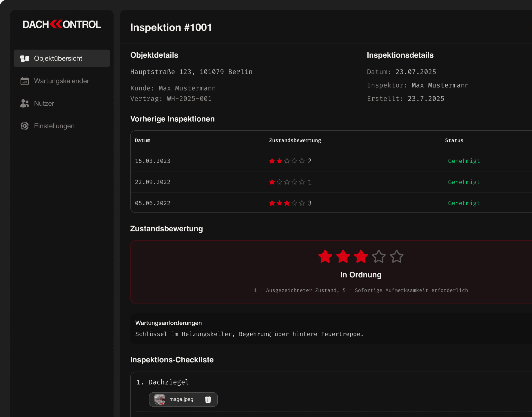The width and height of the screenshot is (532, 417).
Task: Click the Nutzer people icon
Action: click(x=25, y=103)
